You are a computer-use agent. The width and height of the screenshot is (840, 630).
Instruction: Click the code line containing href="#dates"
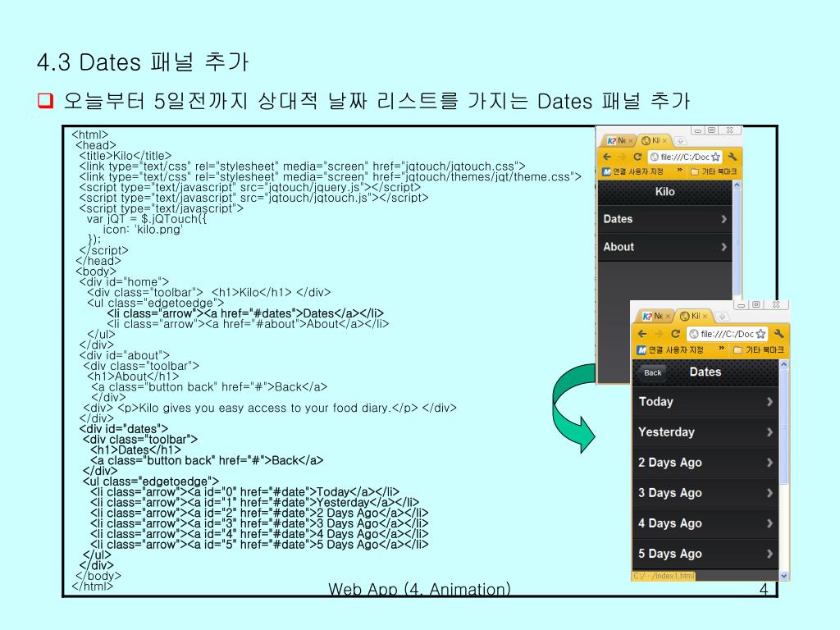(x=245, y=313)
